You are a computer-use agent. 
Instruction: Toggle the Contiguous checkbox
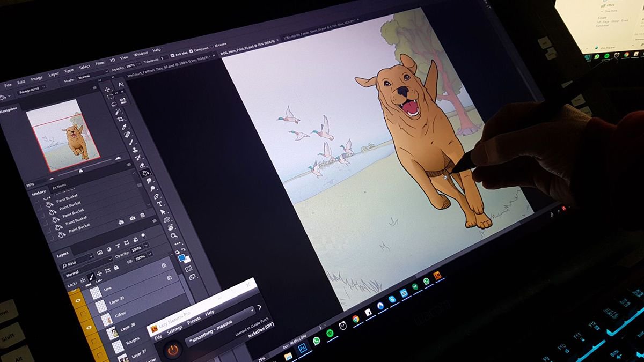(191, 51)
